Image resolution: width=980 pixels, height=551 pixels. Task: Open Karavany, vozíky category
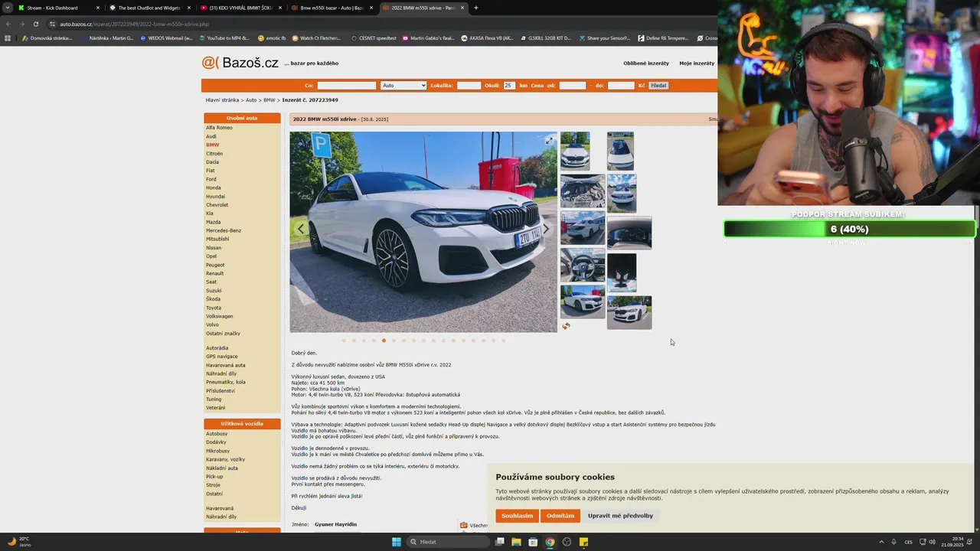(x=225, y=459)
